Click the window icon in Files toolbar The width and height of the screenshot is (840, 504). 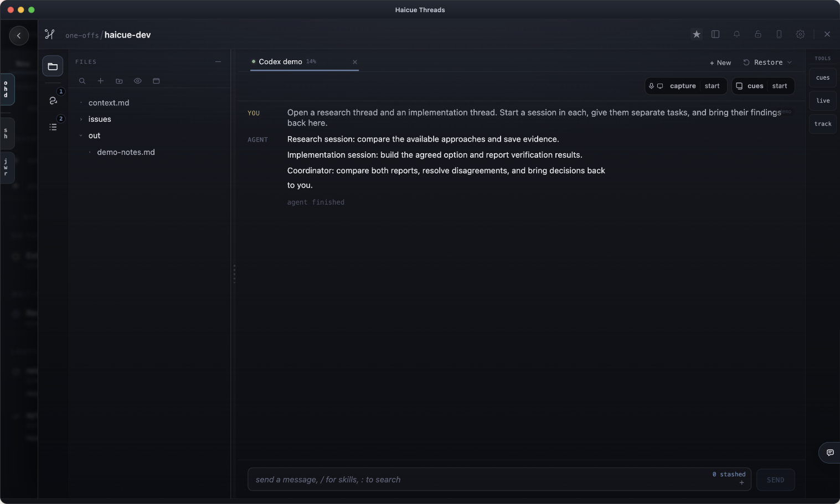click(x=156, y=81)
